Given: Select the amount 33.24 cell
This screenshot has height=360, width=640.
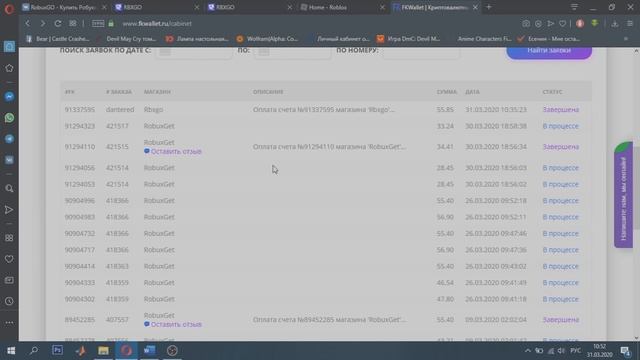Looking at the screenshot, I should (445, 126).
